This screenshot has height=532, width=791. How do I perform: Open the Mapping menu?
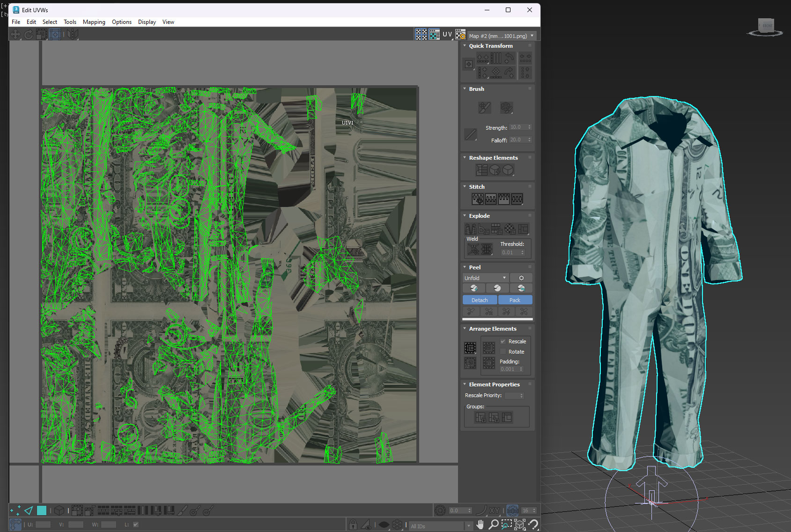pyautogui.click(x=94, y=22)
